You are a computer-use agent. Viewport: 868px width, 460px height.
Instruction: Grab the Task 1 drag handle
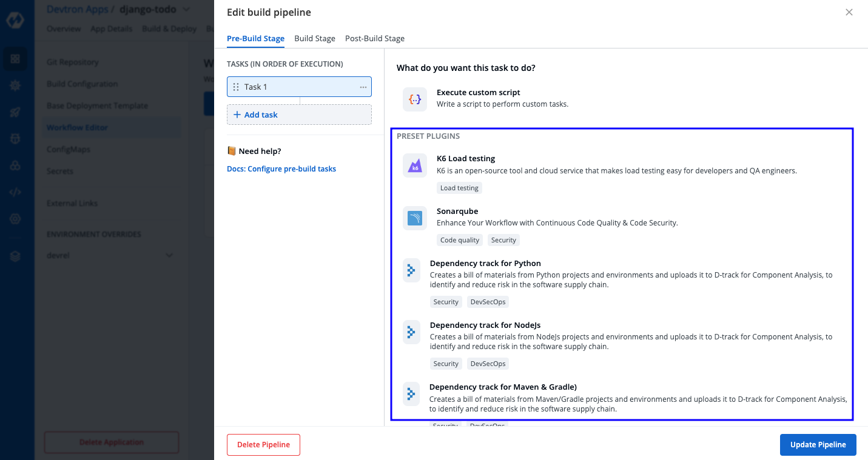tap(236, 87)
